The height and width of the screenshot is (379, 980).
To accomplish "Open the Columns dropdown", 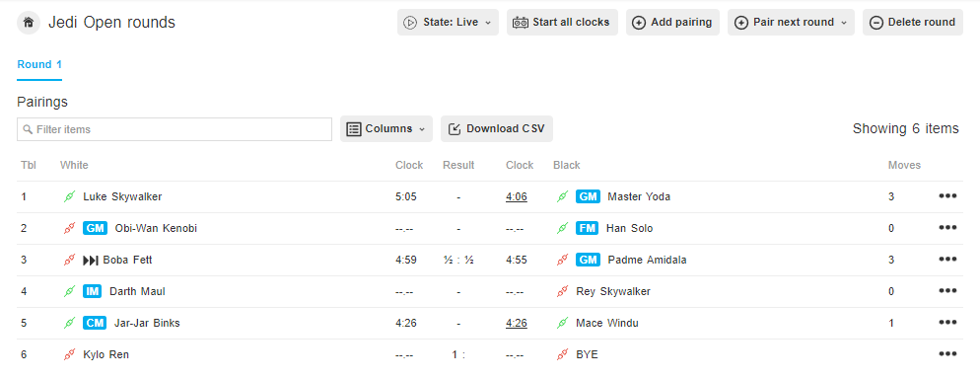I will click(386, 129).
